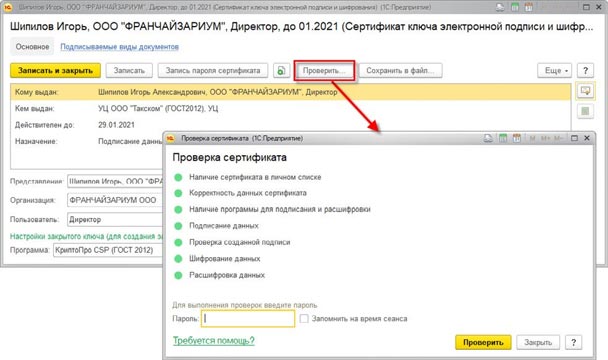Open calculator in Проверка сертификата titlebar
Image resolution: width=608 pixels, height=360 pixels.
point(503,138)
